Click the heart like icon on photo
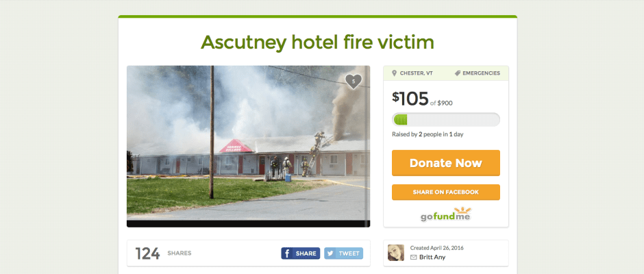644x274 pixels. tap(354, 82)
